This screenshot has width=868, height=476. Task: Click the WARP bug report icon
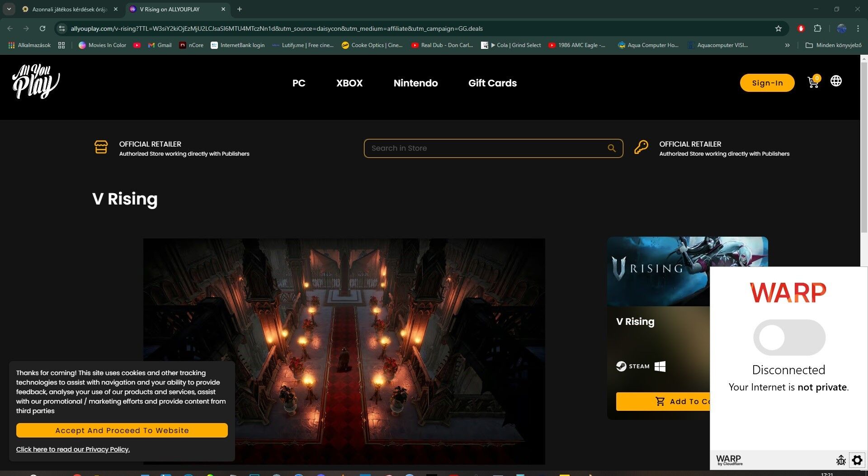[841, 460]
